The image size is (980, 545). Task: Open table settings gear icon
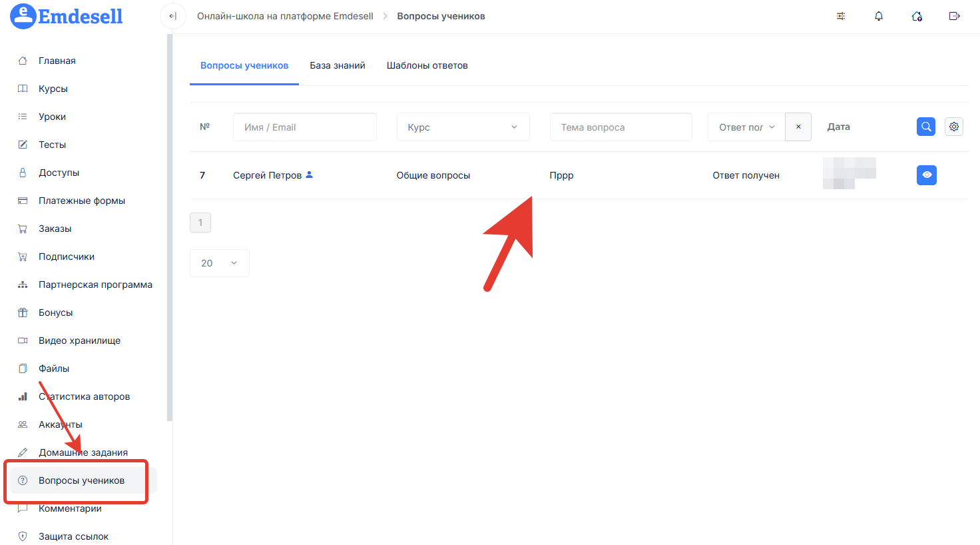(954, 127)
